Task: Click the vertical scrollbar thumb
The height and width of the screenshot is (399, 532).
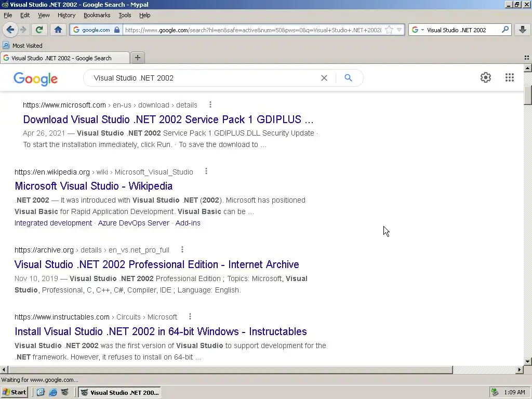Action: point(528,95)
